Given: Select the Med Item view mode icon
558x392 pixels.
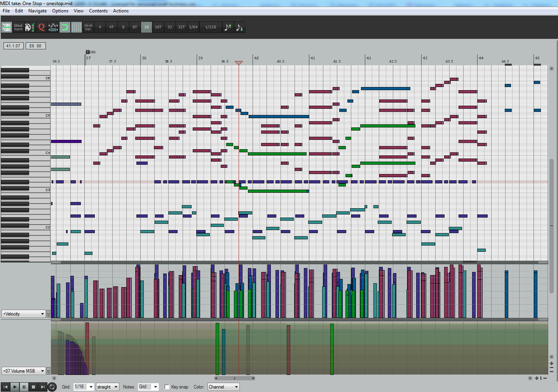Looking at the screenshot, I should (18, 27).
